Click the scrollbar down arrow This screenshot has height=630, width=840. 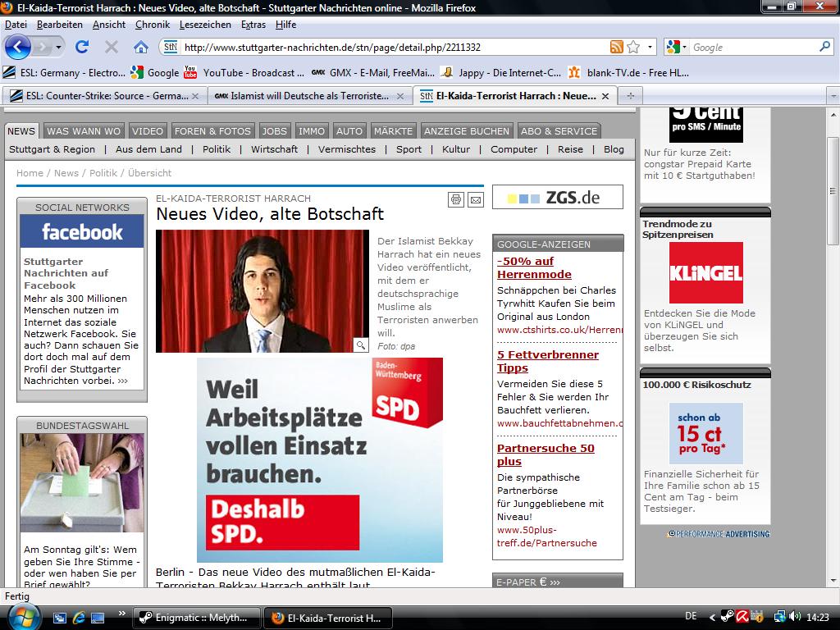click(x=833, y=581)
